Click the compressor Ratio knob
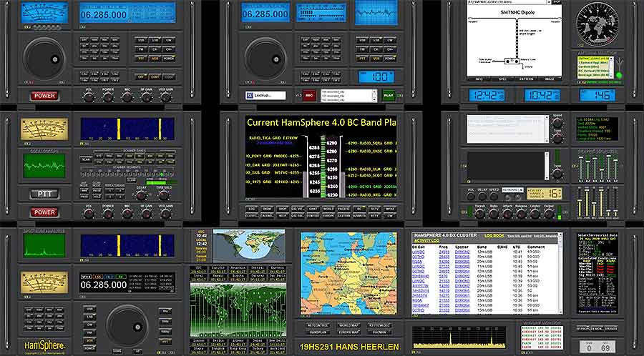Viewport: 644px width, 356px height. pyautogui.click(x=493, y=213)
